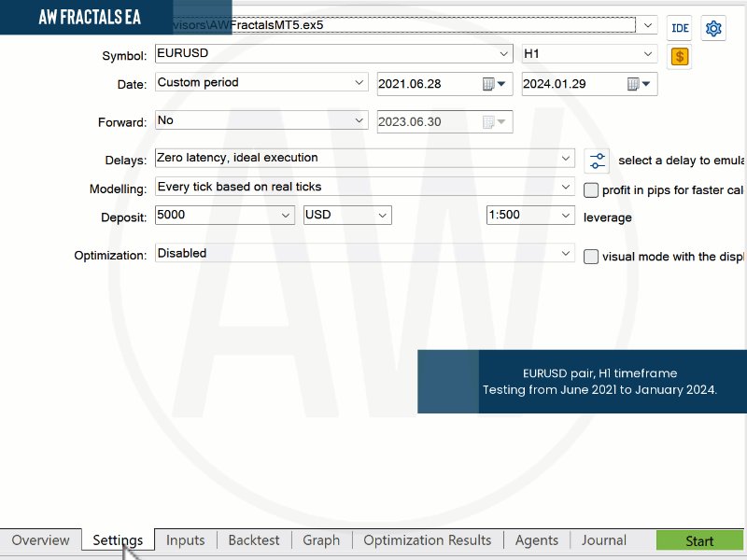This screenshot has height=560, width=747.
Task: Click the green Start button
Action: [699, 541]
